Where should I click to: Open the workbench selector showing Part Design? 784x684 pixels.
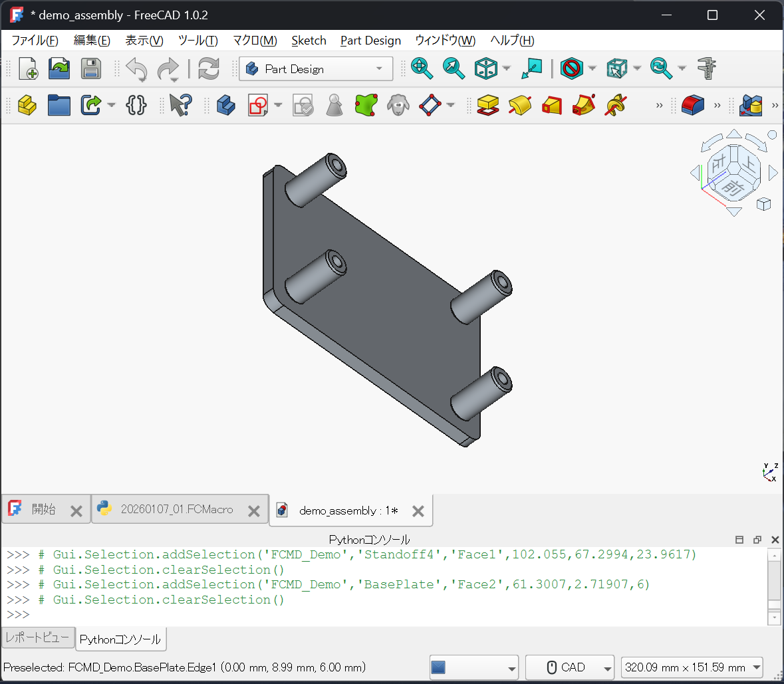click(x=316, y=68)
